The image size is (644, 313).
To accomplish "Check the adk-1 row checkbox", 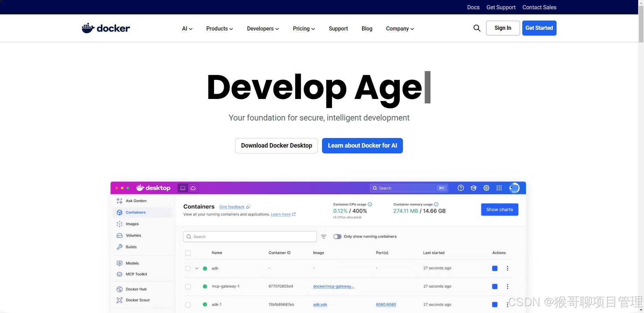I will click(188, 305).
